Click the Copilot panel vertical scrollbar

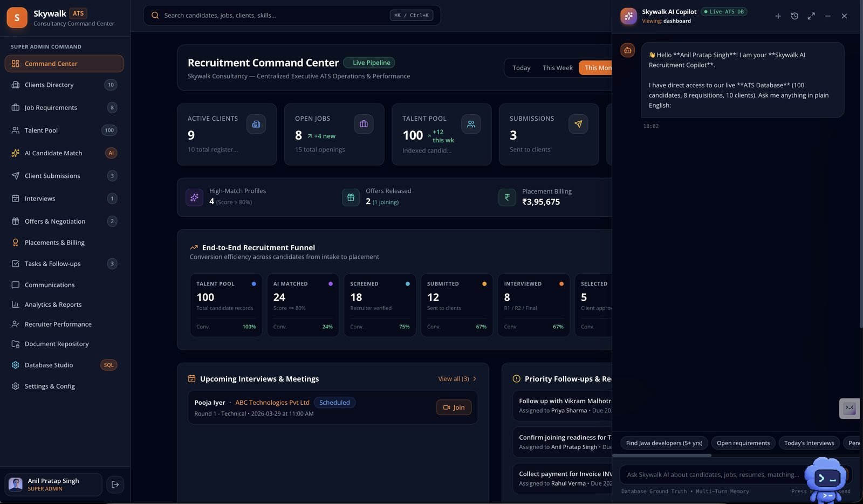[x=861, y=164]
